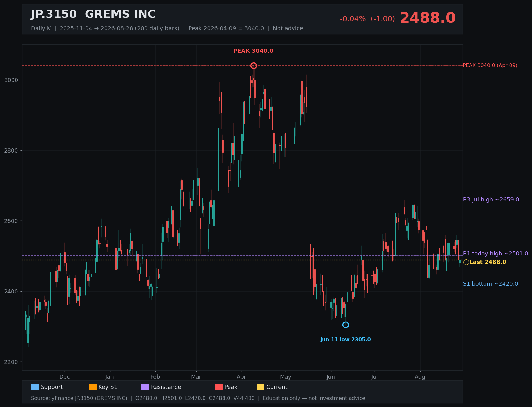Click the 2200 y-axis tick label
Image resolution: width=532 pixels, height=407 pixels.
pos(11,362)
